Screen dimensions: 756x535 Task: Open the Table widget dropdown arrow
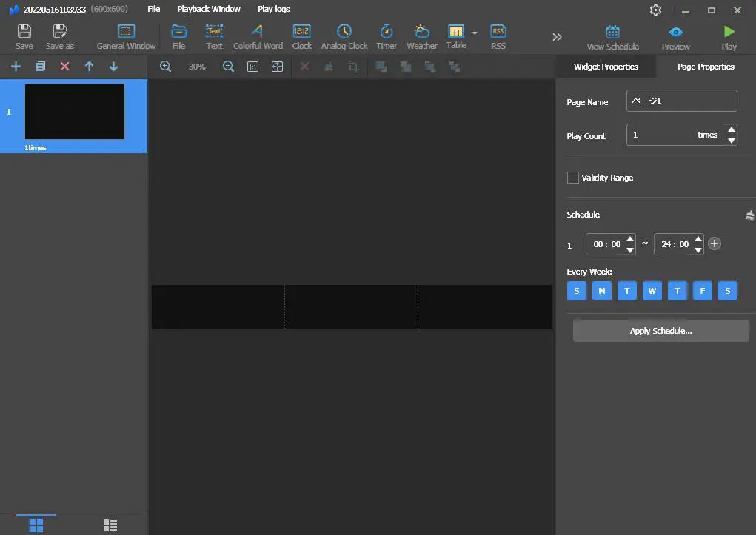click(x=474, y=33)
